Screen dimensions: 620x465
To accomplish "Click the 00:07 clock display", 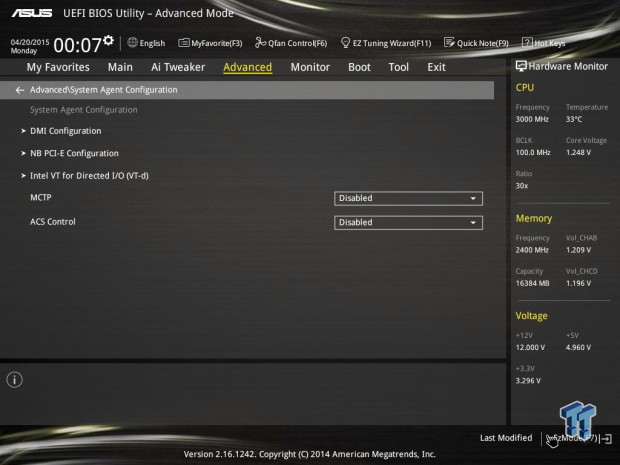I will tap(78, 45).
